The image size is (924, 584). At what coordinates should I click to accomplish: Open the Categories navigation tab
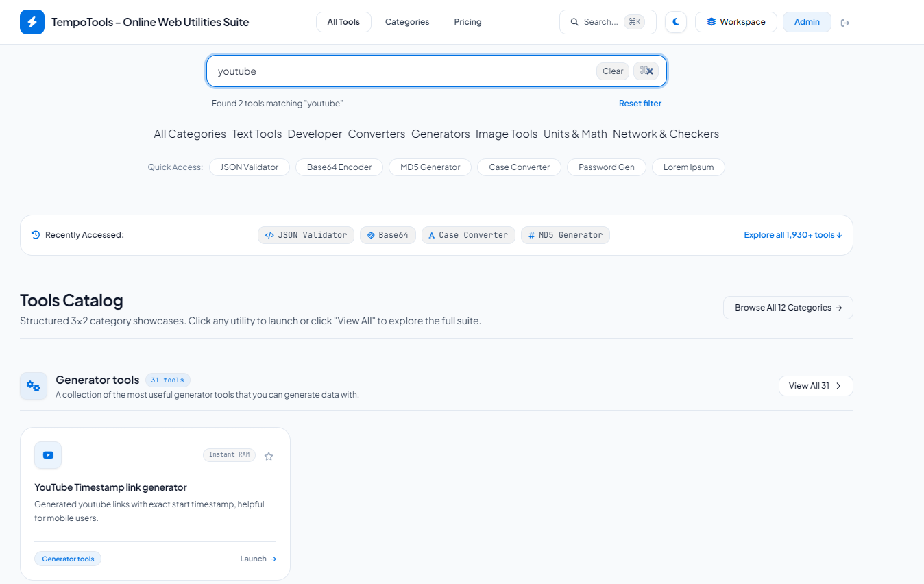coord(407,22)
